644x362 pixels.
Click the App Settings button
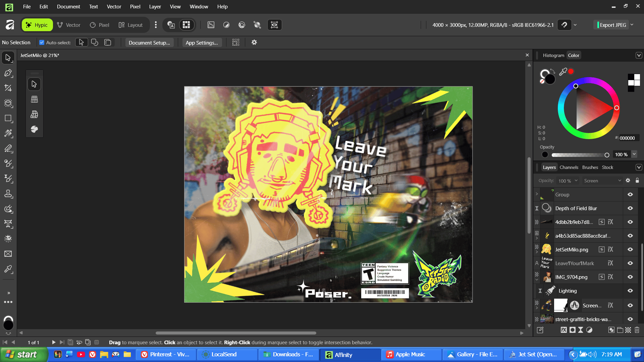point(202,43)
